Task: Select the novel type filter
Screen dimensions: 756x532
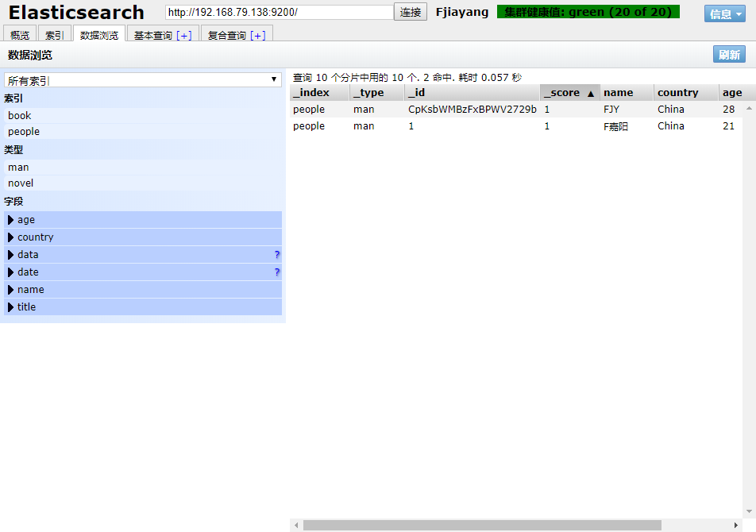Action: point(21,183)
